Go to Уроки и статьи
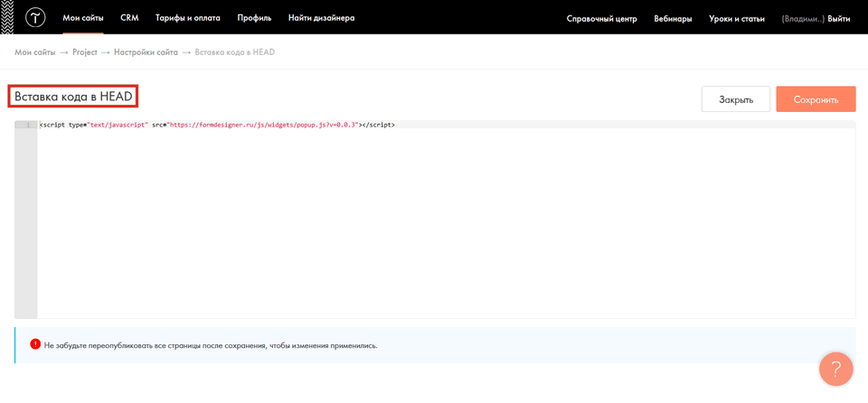The image size is (868, 403). tap(737, 19)
